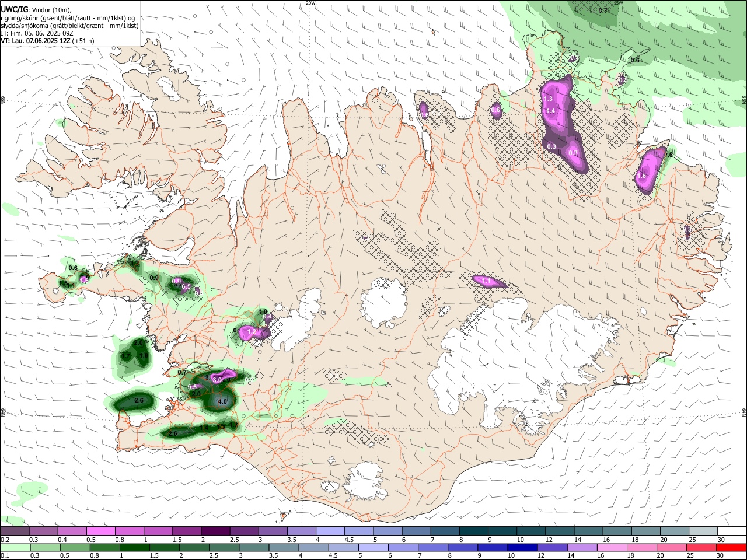Click the 1.3 value in the northeastern purple area

548,99
